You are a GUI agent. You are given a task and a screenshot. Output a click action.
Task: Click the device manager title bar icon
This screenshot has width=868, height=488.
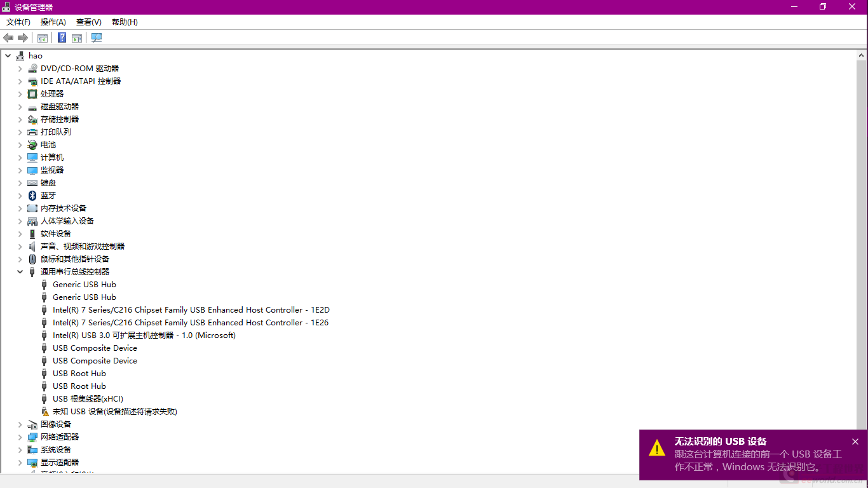tap(6, 7)
